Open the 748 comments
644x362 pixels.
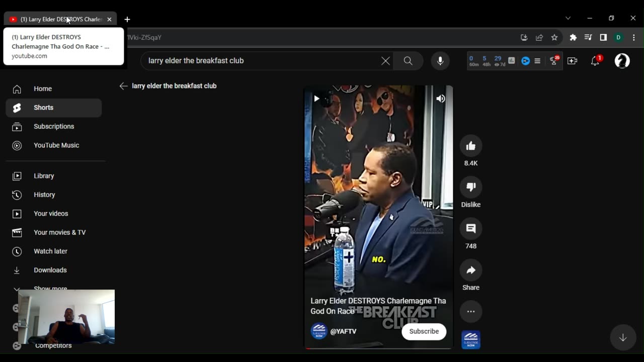(x=471, y=229)
